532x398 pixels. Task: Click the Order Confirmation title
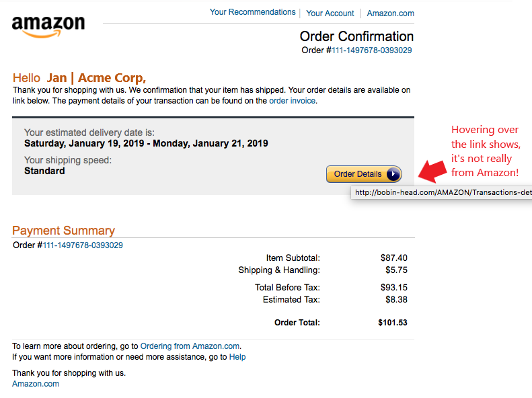click(356, 36)
